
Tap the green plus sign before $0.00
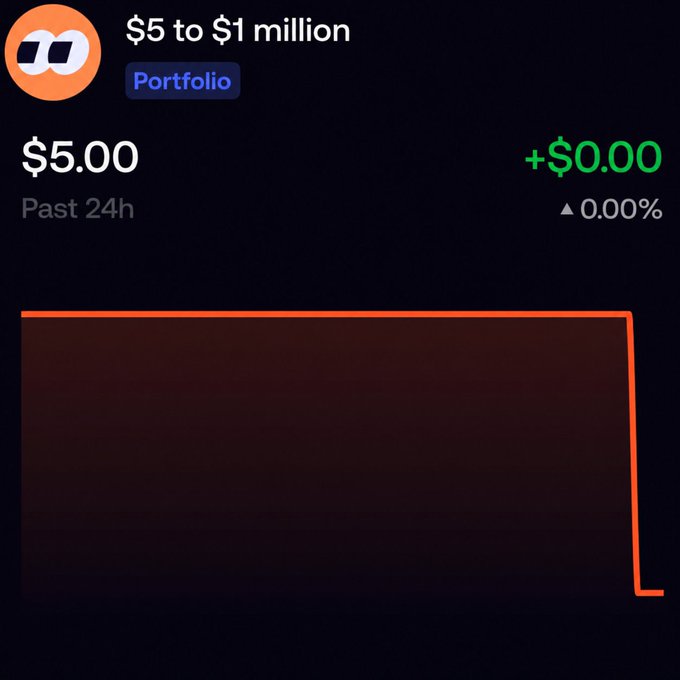coord(535,158)
